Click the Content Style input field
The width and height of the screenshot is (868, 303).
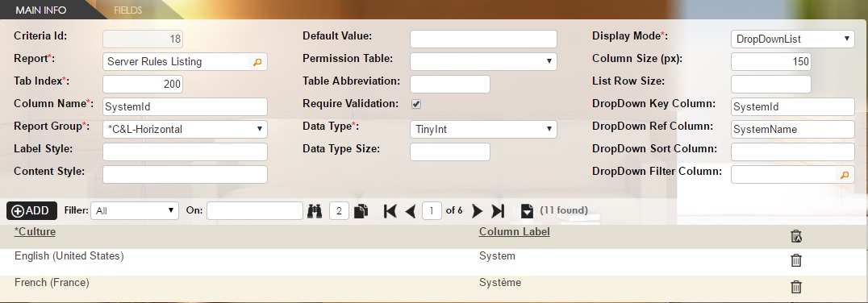[x=185, y=175]
